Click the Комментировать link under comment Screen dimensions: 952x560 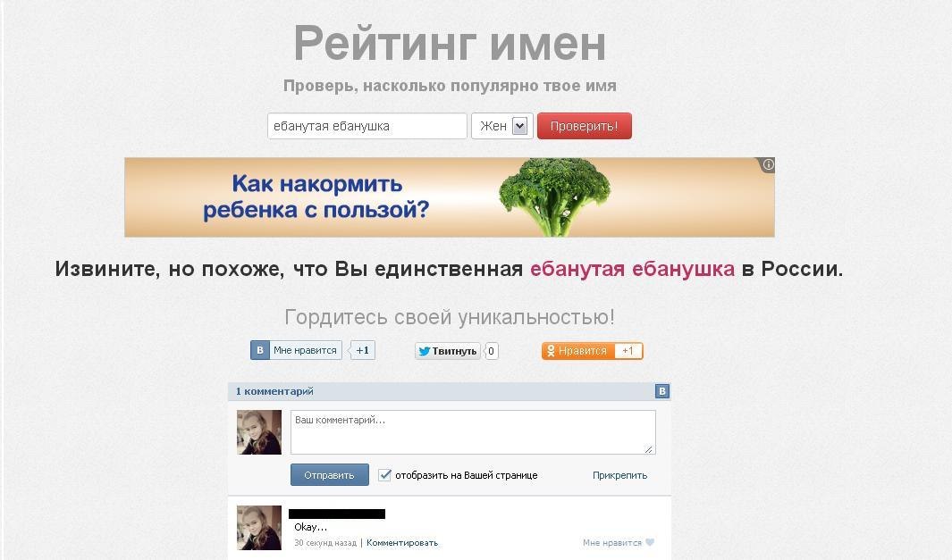tap(402, 542)
